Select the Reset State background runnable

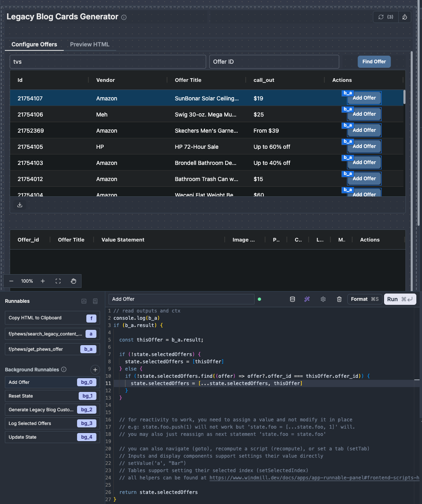[x=52, y=396]
